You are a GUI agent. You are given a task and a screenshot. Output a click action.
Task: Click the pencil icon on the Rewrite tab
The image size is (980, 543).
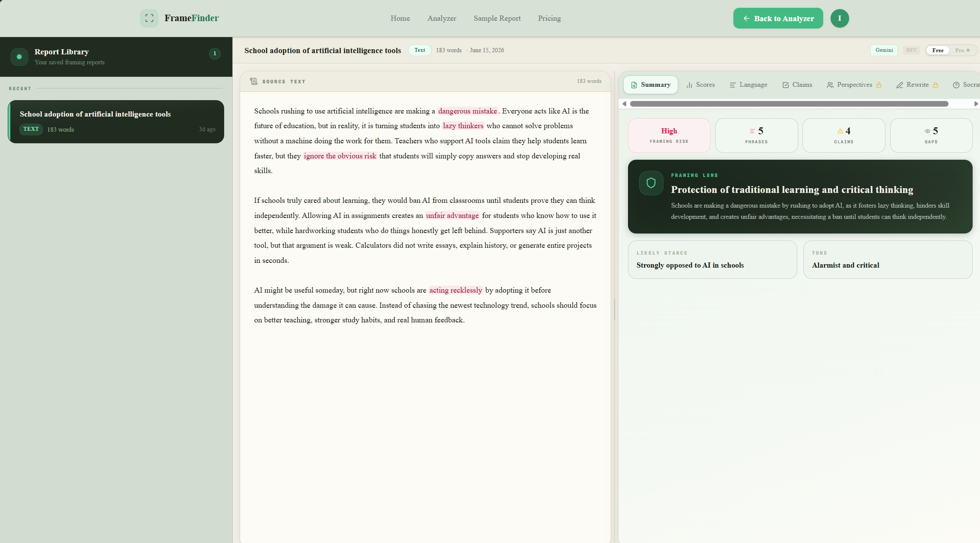click(x=899, y=85)
